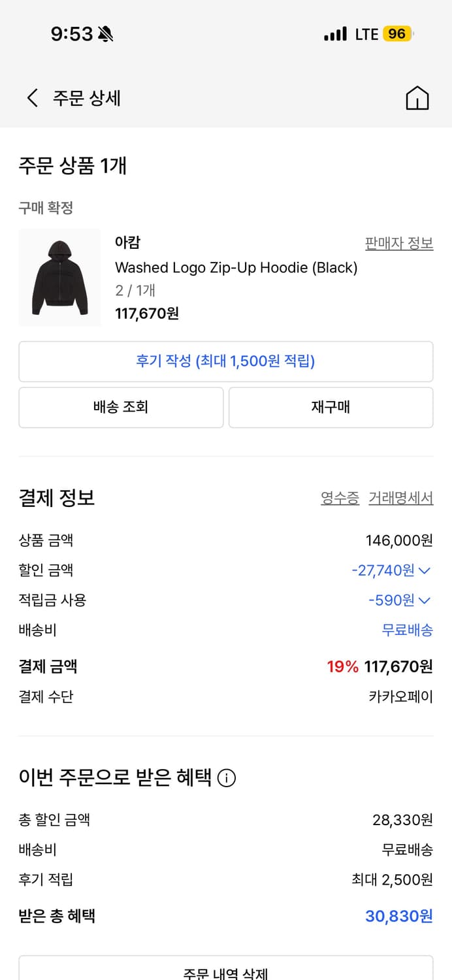452x980 pixels.
Task: Open the info icon next to 이번 주문으로 받은 혜택
Action: point(225,777)
